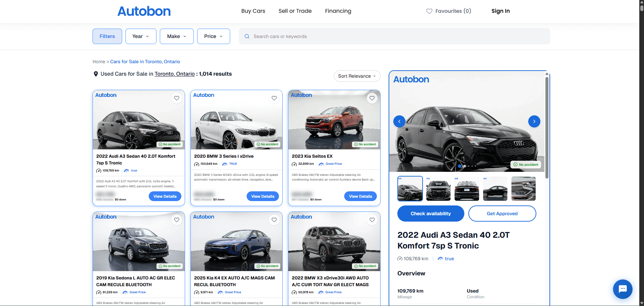Click the heart icon beside Favourites
This screenshot has width=644, height=306.
(x=429, y=11)
